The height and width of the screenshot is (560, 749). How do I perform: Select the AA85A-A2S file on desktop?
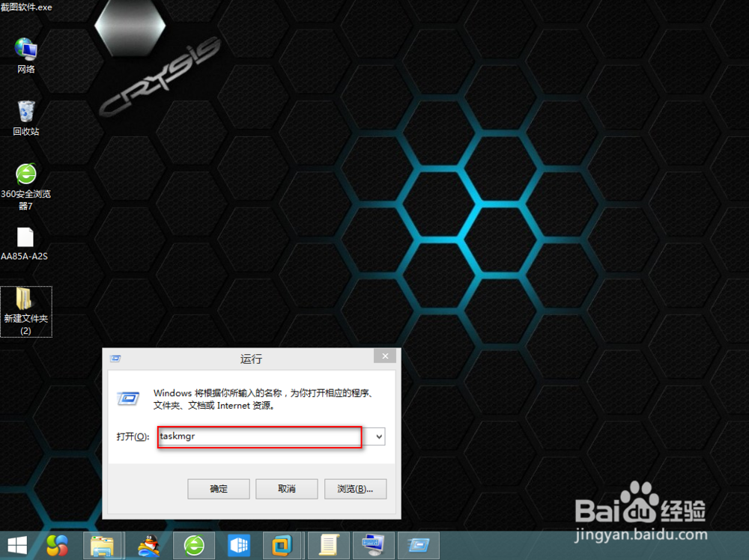click(x=25, y=243)
